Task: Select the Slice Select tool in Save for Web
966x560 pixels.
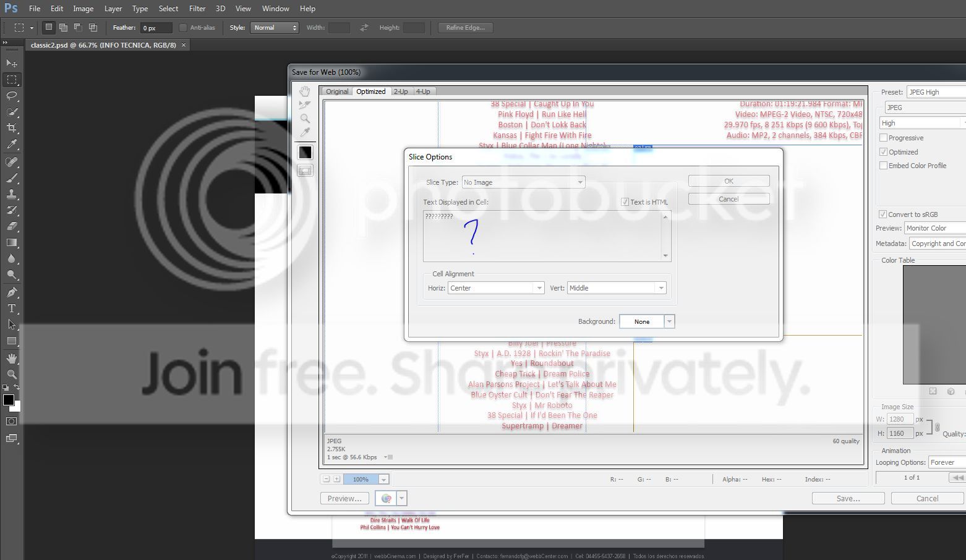Action: (x=305, y=105)
